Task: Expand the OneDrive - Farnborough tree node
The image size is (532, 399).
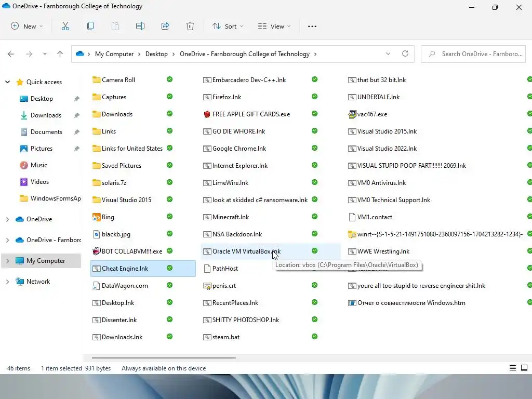Action: (7, 240)
